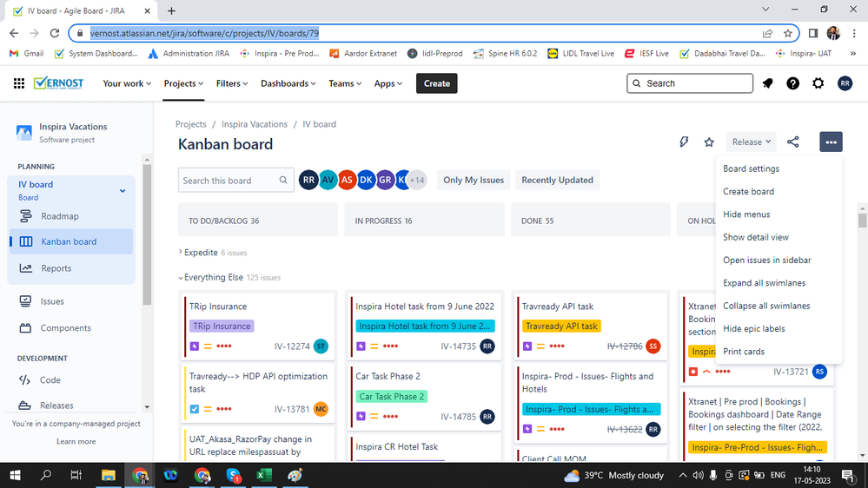Click the three-dots board menu button
868x488 pixels.
[831, 142]
